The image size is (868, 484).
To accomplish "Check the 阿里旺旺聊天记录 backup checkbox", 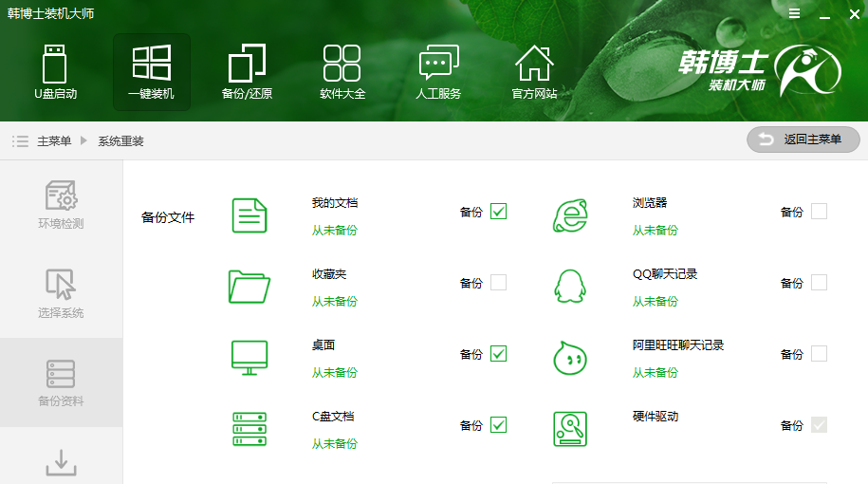I will coord(819,354).
